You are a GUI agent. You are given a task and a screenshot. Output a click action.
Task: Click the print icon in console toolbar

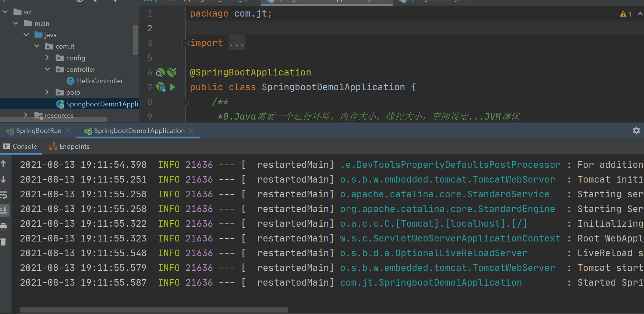[4, 226]
